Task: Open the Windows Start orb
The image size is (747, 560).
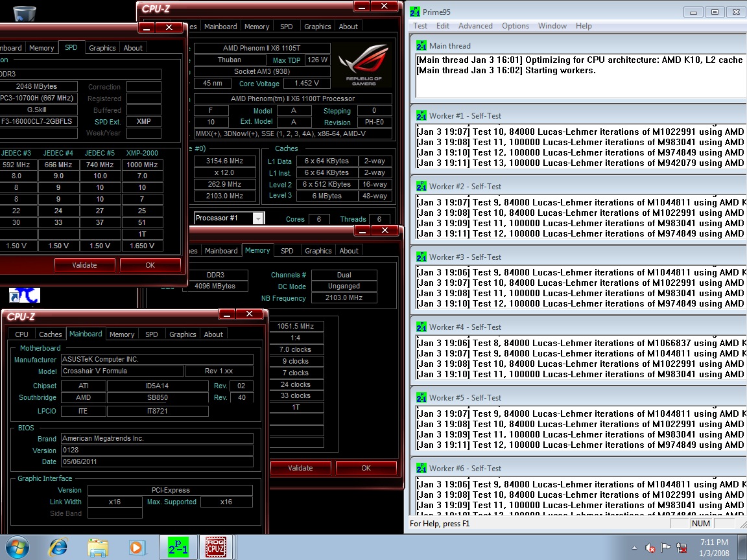Action: pyautogui.click(x=17, y=547)
